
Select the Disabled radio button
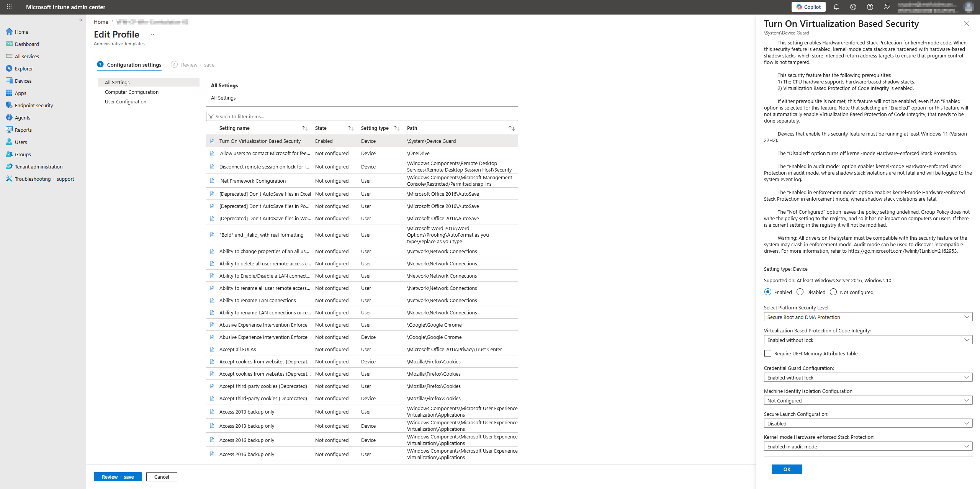[x=800, y=292]
